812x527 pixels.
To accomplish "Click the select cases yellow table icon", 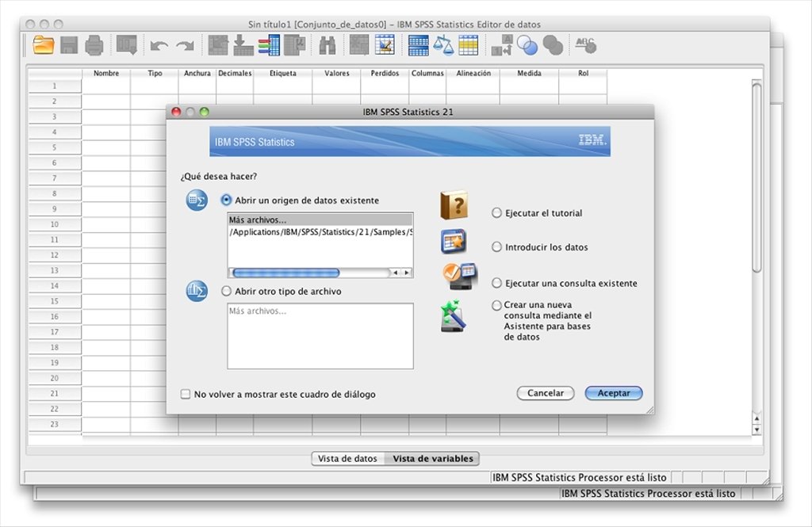I will (x=468, y=45).
